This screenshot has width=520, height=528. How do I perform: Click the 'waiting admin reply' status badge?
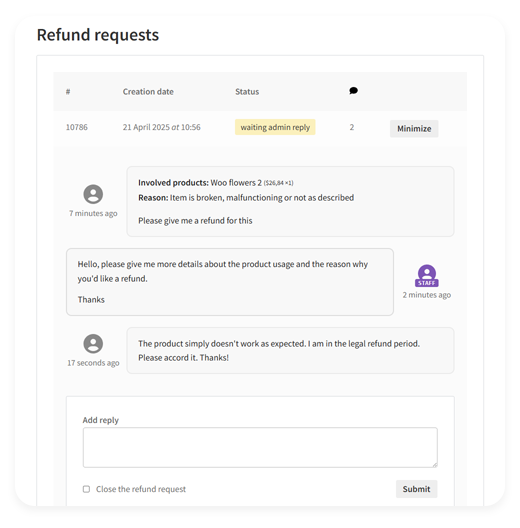275,127
